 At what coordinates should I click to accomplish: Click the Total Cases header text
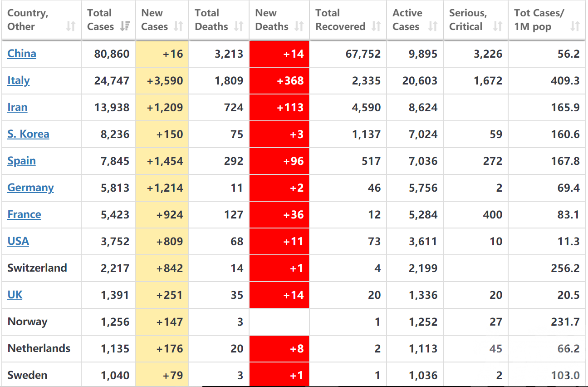101,20
